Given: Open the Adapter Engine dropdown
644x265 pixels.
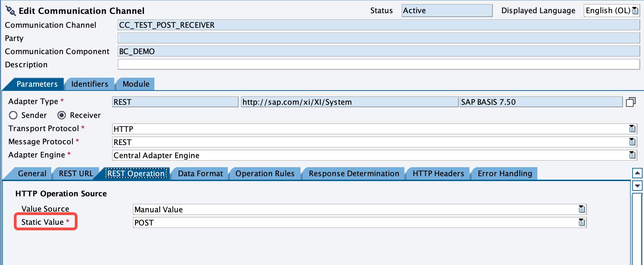Looking at the screenshot, I should (x=632, y=155).
